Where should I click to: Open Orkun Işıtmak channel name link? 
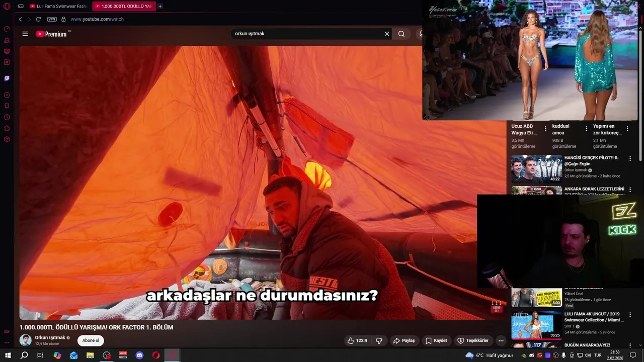(50, 338)
